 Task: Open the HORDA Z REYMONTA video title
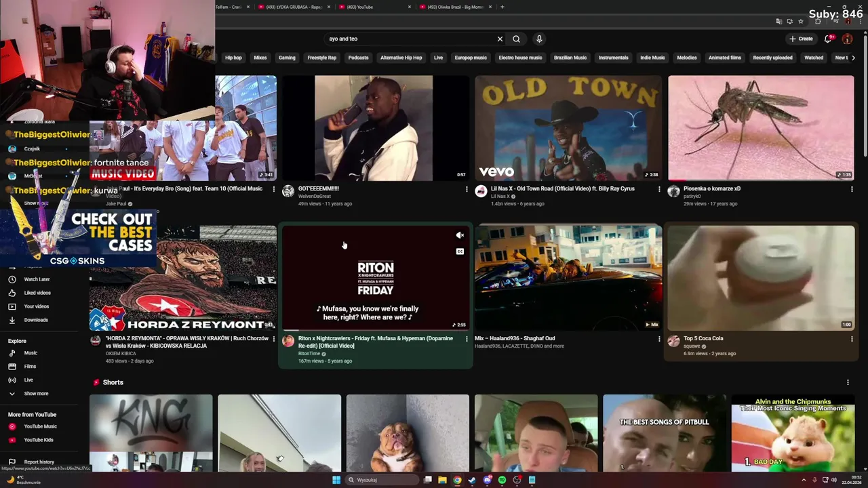tap(187, 342)
